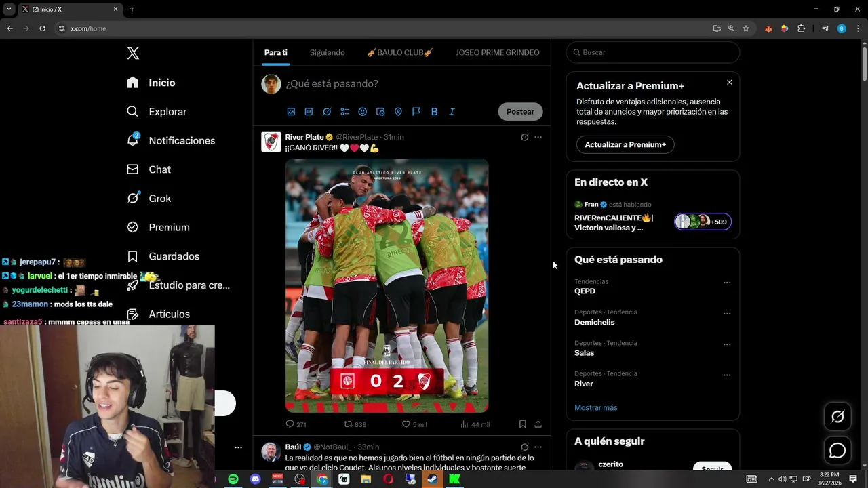Open more options for Demichelis trend
This screenshot has width=868, height=488.
click(727, 314)
